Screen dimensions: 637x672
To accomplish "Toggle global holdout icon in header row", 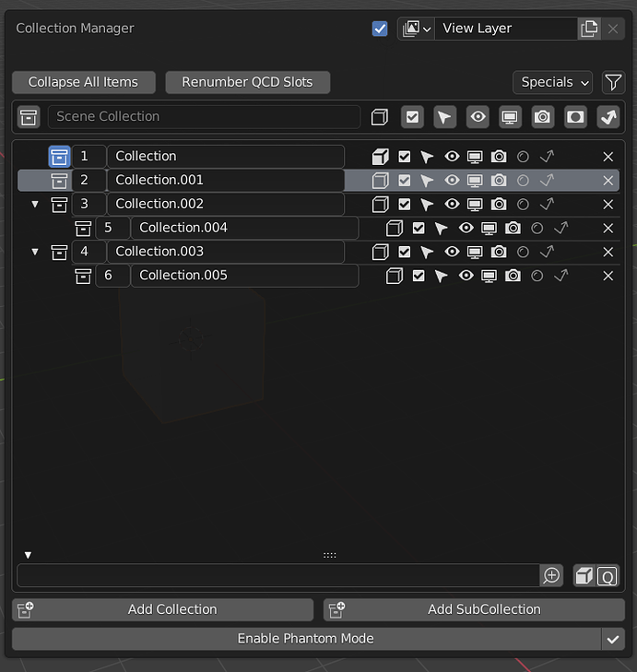I will click(575, 117).
